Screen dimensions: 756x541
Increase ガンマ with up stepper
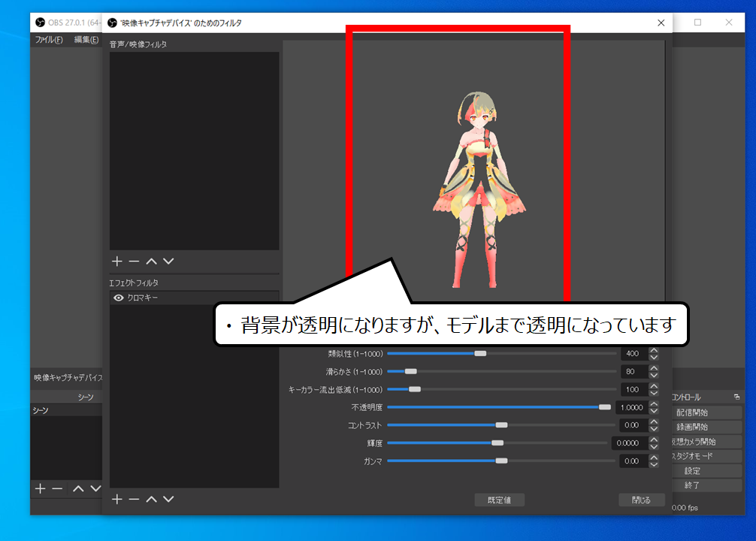pyautogui.click(x=654, y=458)
